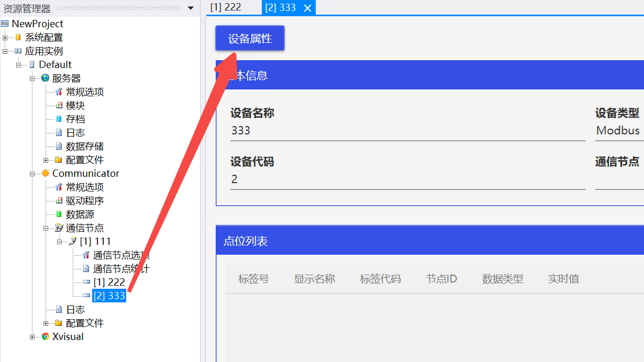
Task: Click the 系统配置 icon
Action: coord(19,37)
